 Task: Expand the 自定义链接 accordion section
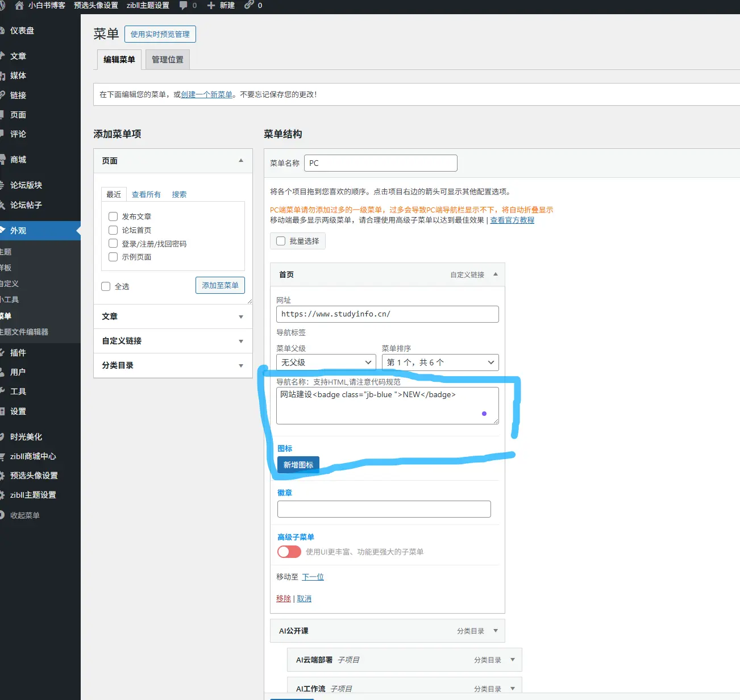[173, 341]
